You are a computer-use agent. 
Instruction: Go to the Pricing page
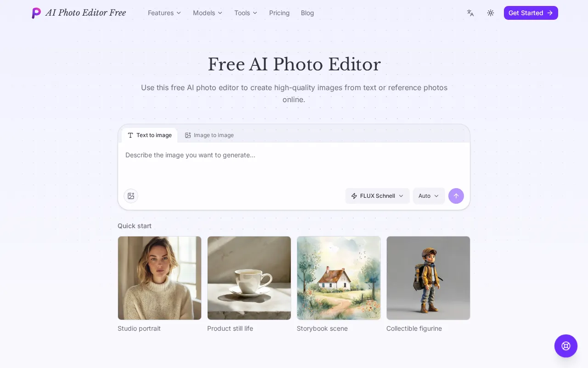(279, 13)
